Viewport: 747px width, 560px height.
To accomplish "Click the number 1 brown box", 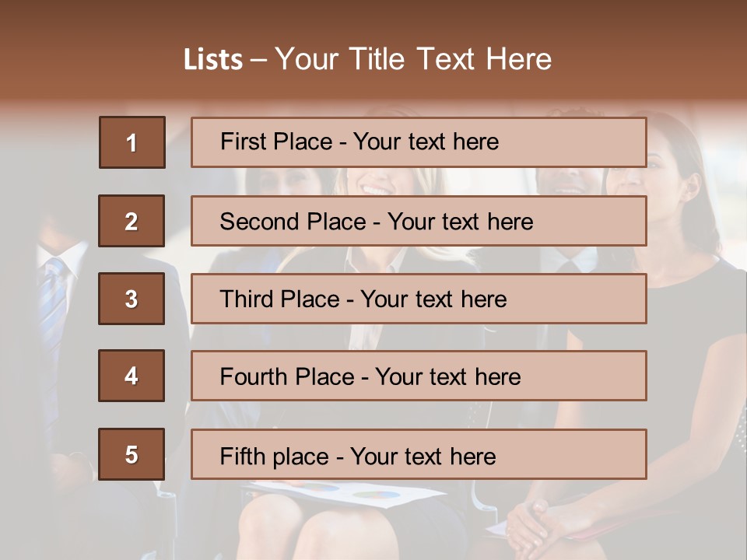I will (132, 142).
